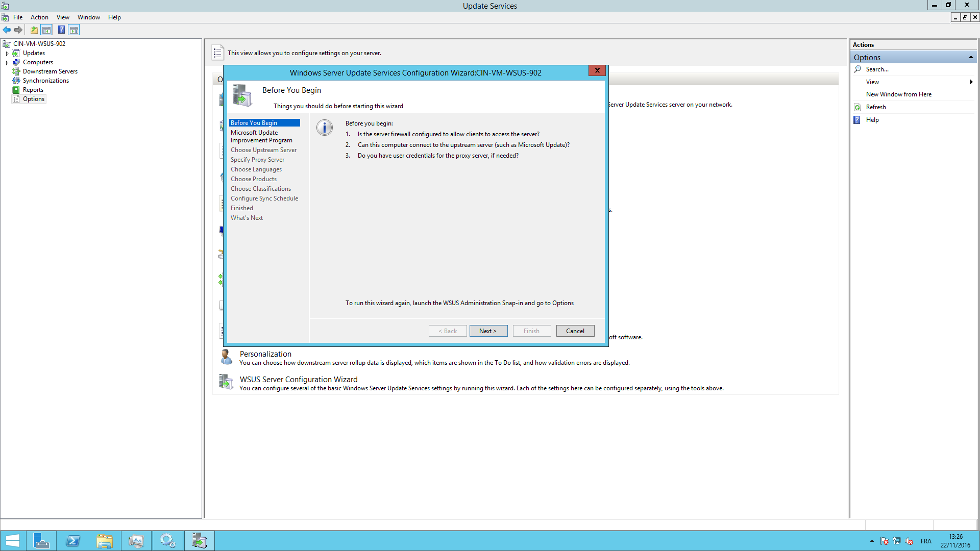Select Finished wizard step
The height and width of the screenshot is (551, 980).
point(241,208)
